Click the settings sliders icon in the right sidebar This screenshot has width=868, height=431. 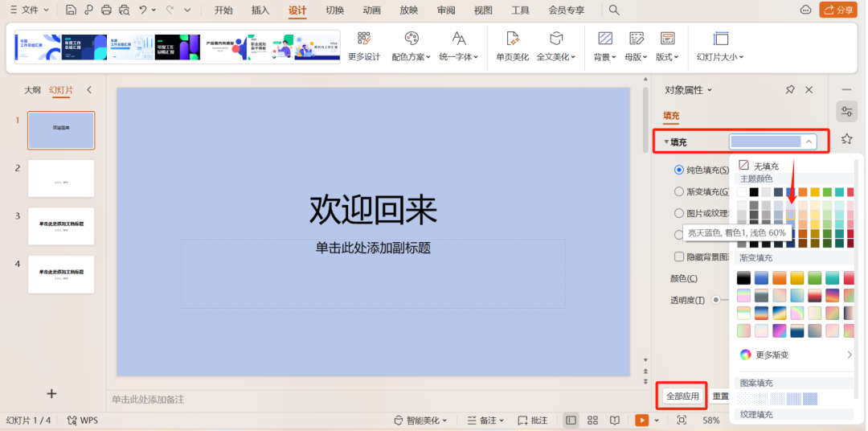coord(846,111)
